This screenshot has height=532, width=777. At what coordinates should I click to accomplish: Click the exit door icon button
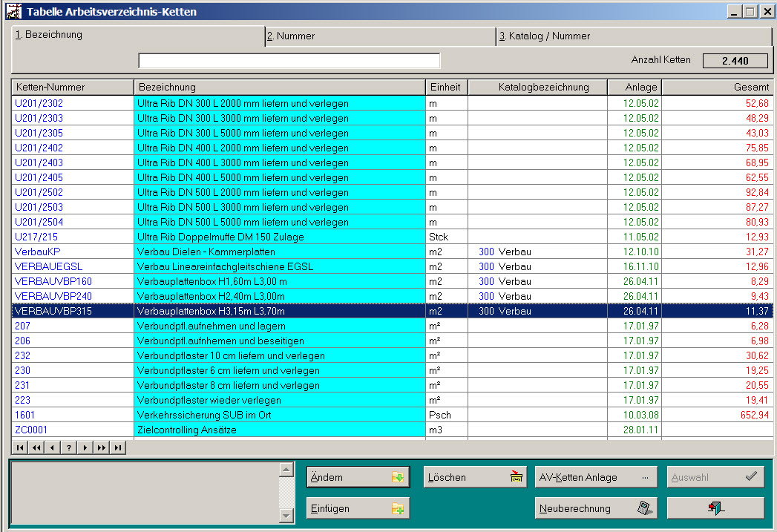[x=715, y=508]
